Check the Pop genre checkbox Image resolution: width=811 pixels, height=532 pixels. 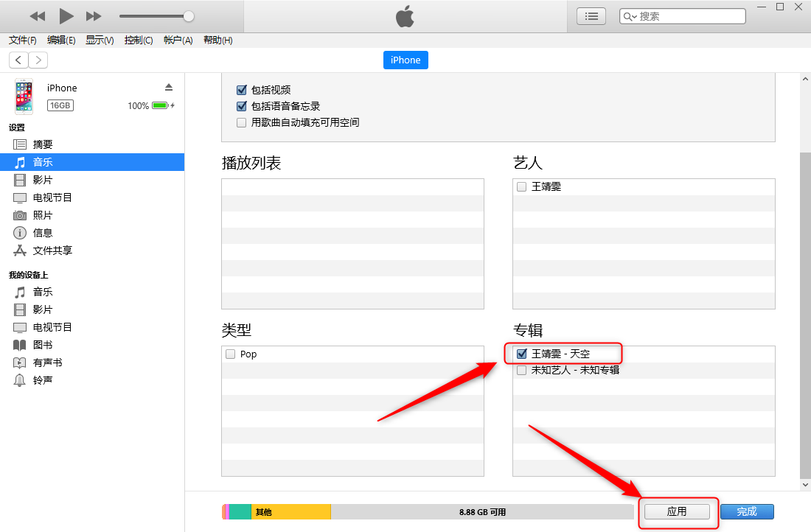[231, 354]
